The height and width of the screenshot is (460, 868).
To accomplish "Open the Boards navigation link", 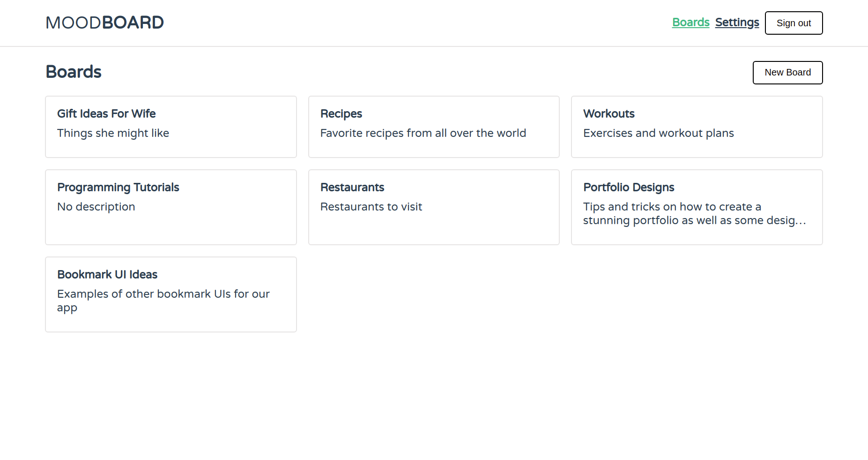I will (690, 23).
